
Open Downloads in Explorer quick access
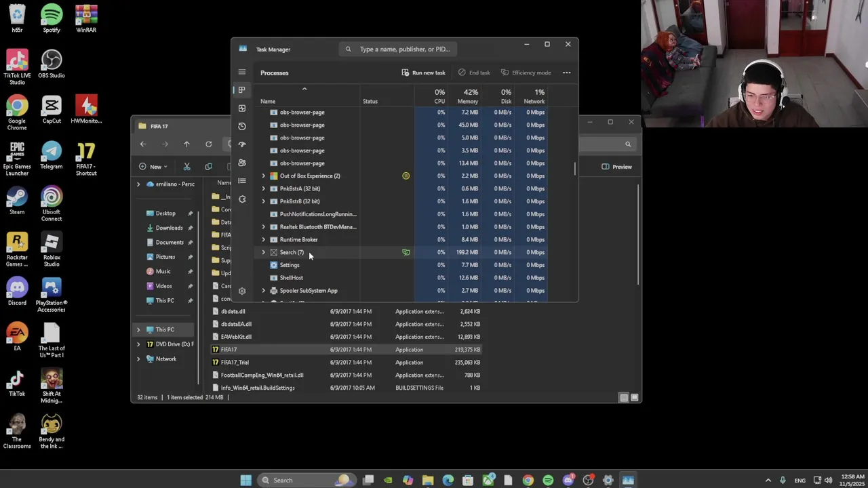169,228
